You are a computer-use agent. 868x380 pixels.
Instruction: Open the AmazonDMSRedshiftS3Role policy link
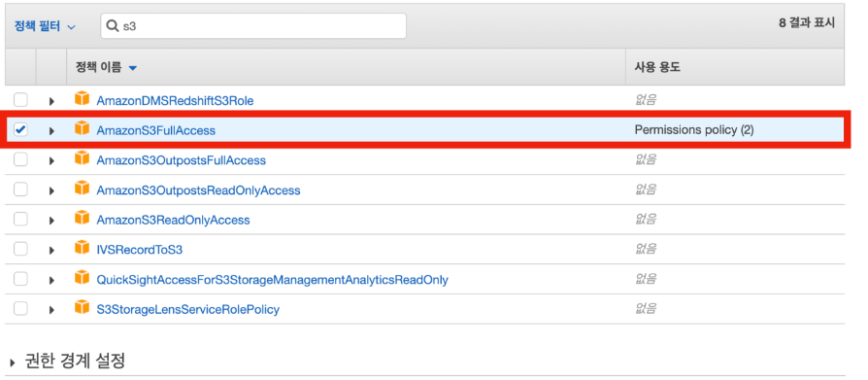click(175, 101)
